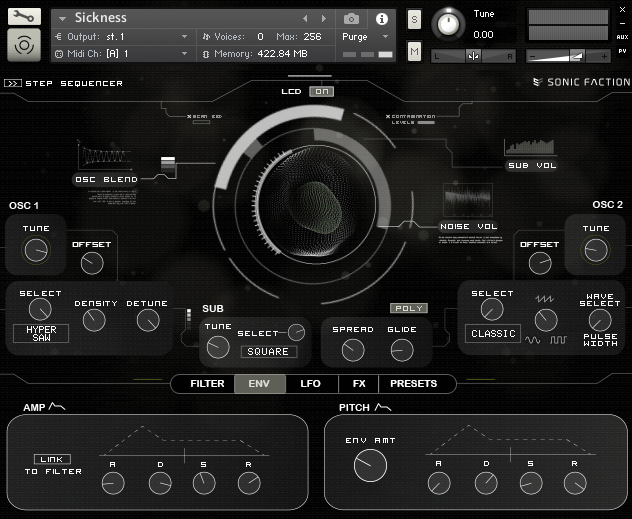This screenshot has height=519, width=632.
Task: Click the Kontakt instrument logo icon
Action: [24, 45]
